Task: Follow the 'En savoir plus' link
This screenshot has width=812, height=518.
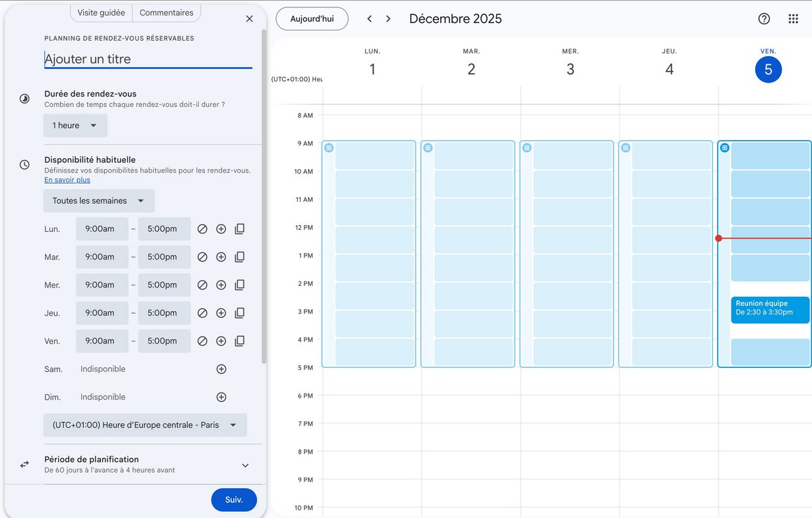Action: coord(67,180)
